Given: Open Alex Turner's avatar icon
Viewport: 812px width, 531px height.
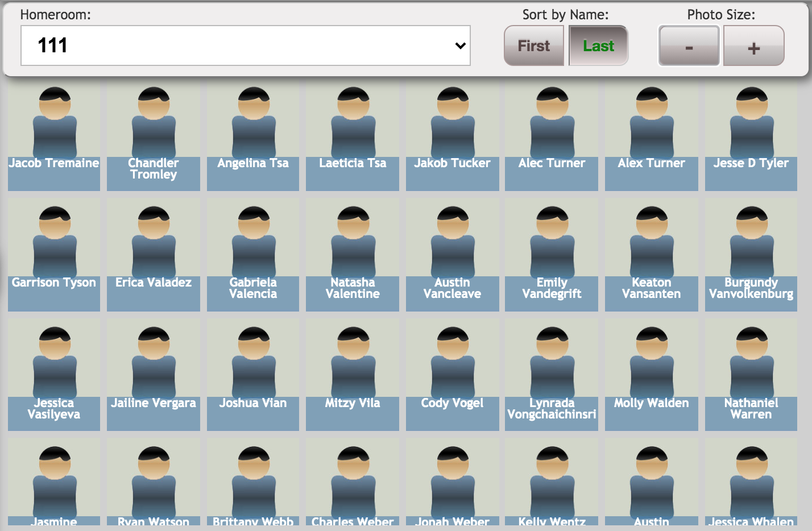Looking at the screenshot, I should coord(652,122).
